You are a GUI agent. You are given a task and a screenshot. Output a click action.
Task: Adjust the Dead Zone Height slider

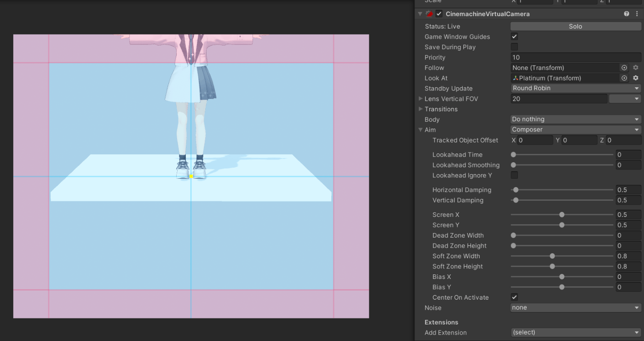point(562,245)
